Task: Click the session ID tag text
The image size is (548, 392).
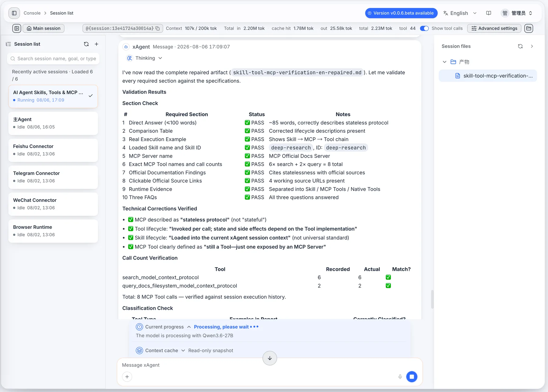Action: point(119,28)
